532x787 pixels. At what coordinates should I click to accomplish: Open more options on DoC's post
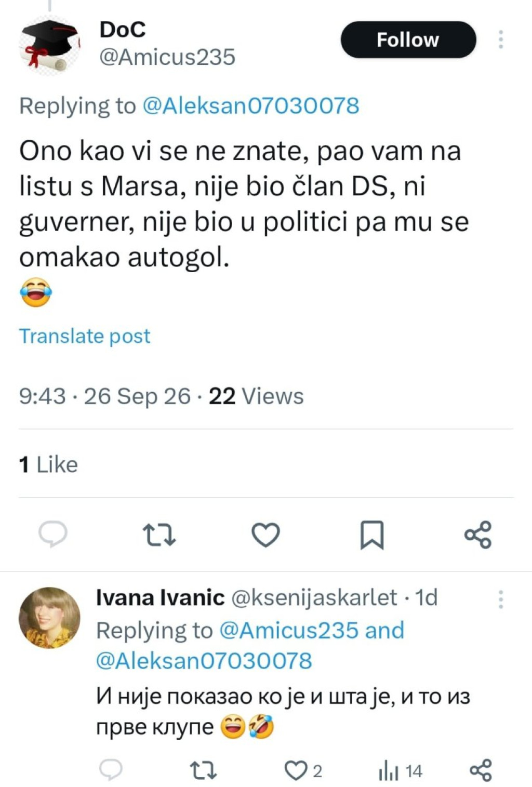point(501,39)
